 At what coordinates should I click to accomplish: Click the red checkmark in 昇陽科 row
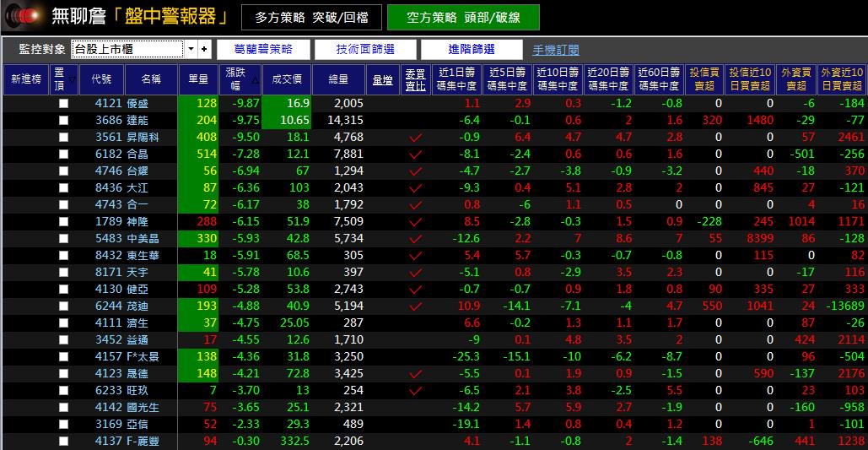click(x=414, y=138)
